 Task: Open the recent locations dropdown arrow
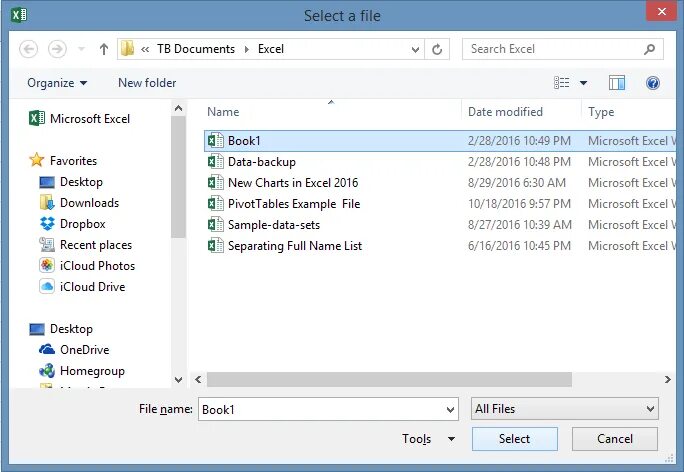pos(81,49)
